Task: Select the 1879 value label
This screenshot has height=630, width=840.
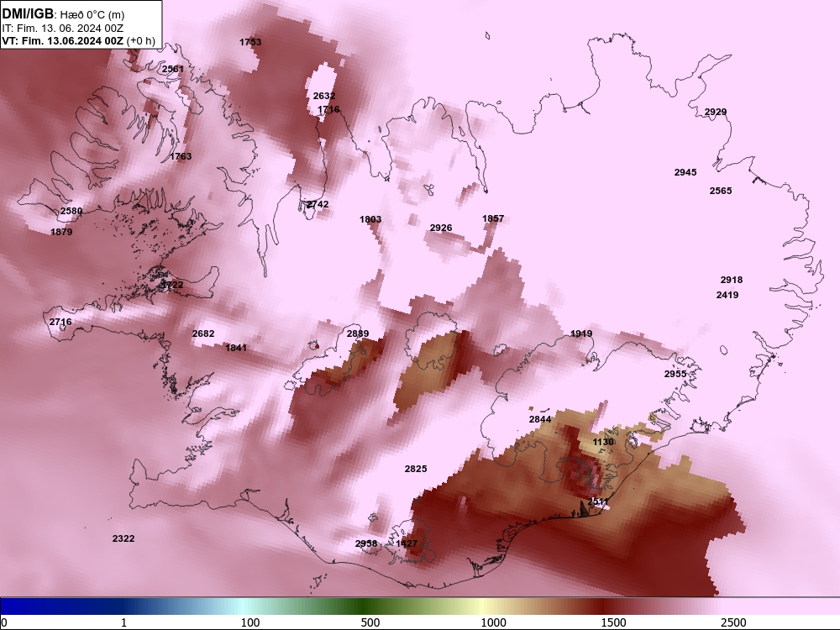Action: tap(61, 232)
